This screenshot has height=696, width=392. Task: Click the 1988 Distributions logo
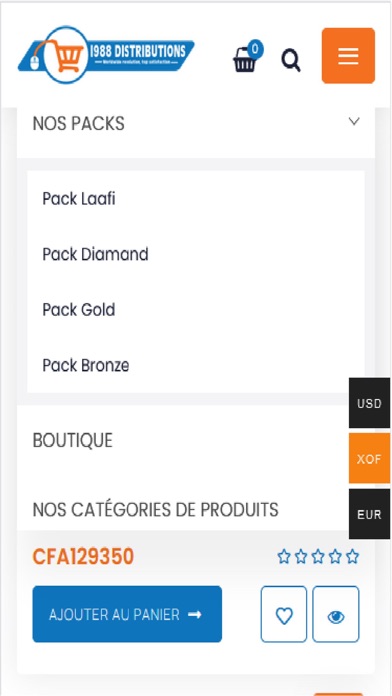106,55
